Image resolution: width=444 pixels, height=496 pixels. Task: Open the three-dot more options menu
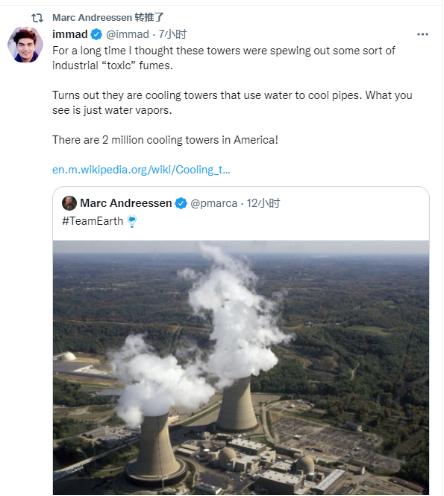point(422,34)
